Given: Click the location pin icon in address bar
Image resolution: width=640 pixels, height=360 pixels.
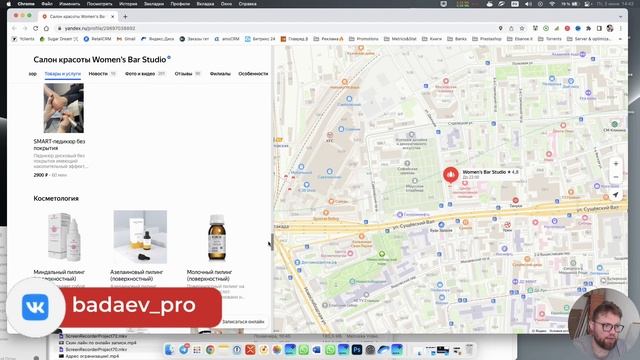Looking at the screenshot, I should (500, 28).
